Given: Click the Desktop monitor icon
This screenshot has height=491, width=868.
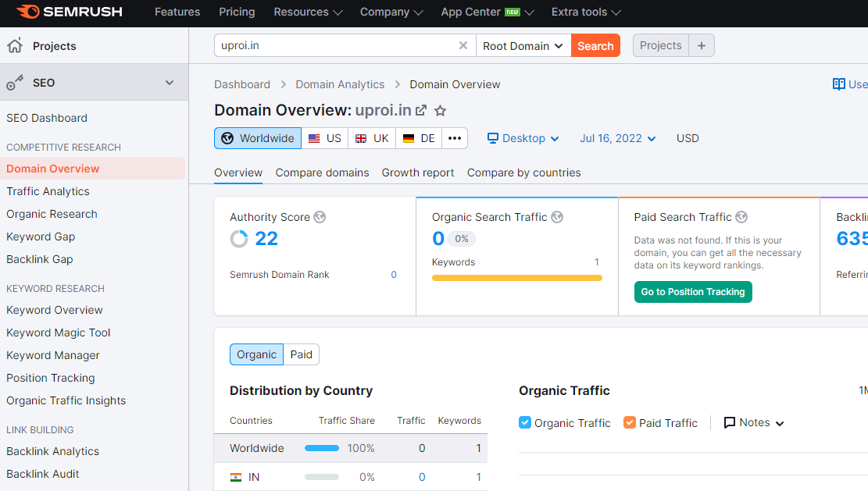Looking at the screenshot, I should (493, 137).
